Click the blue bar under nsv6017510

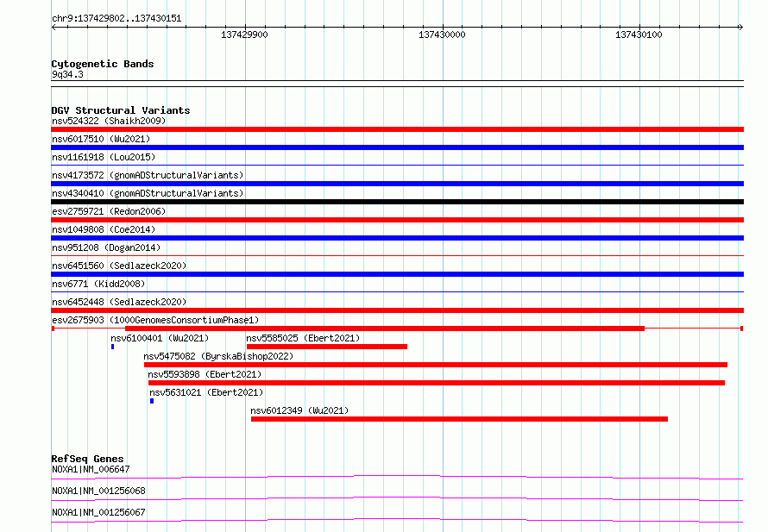(x=397, y=147)
